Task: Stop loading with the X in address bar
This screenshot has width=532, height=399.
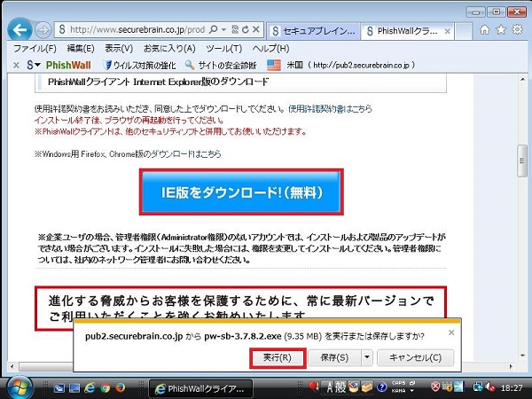Action: tap(256, 29)
